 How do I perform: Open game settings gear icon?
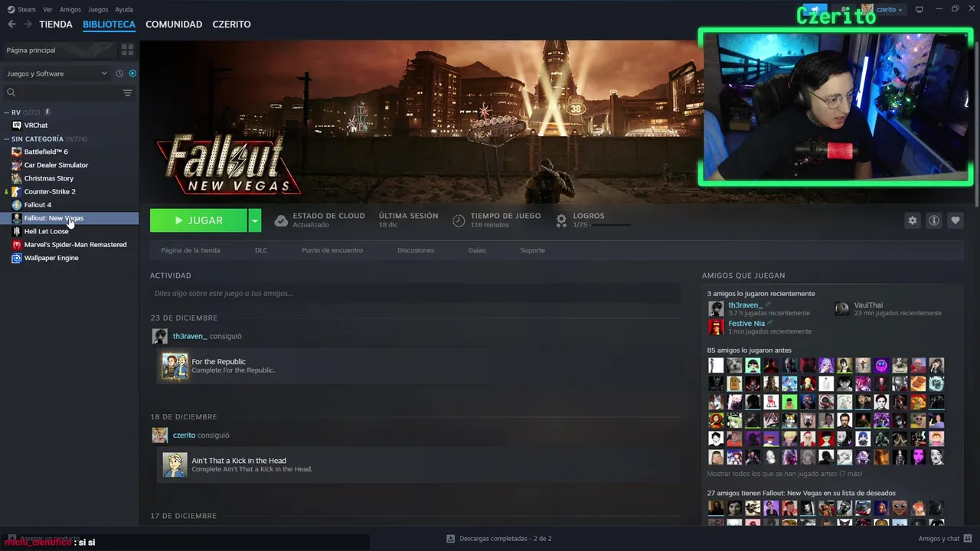click(x=912, y=220)
